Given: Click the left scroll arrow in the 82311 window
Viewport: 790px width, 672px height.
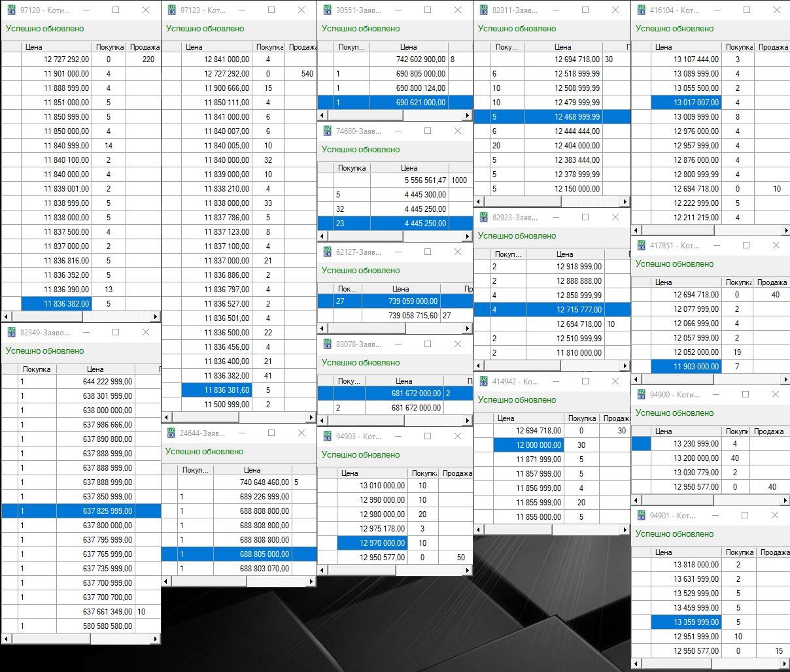Looking at the screenshot, I should [x=479, y=202].
